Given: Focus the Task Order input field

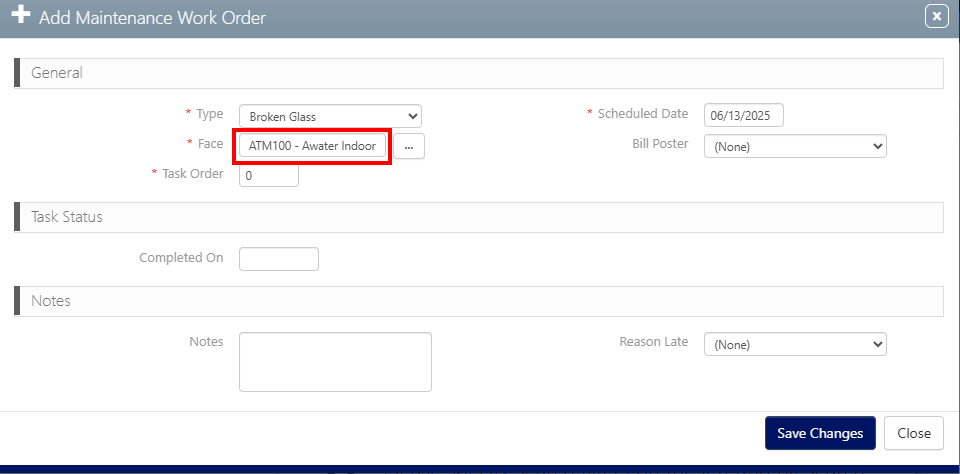Looking at the screenshot, I should coord(269,175).
